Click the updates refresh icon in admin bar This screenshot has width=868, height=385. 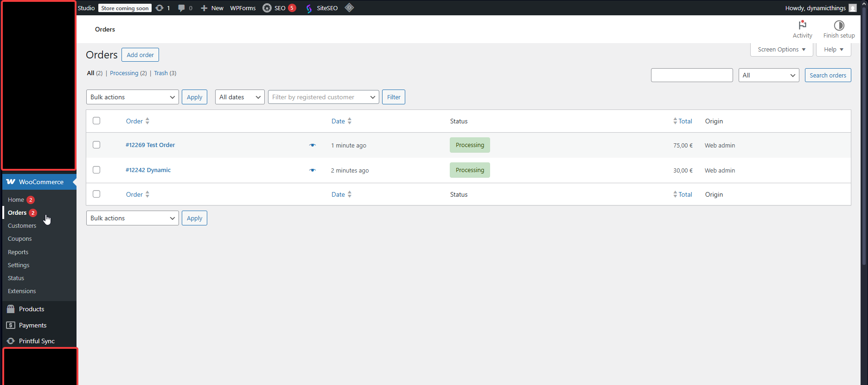[x=160, y=8]
